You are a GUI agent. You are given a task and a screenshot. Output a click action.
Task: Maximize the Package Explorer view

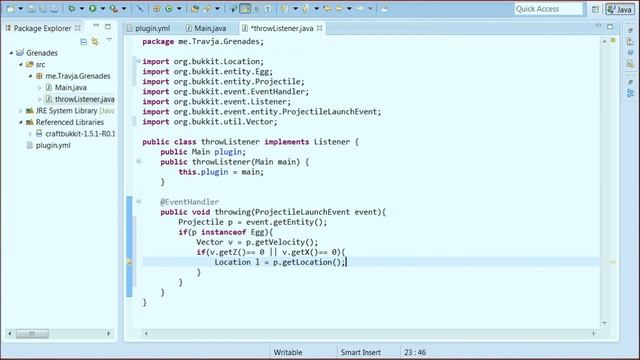click(x=108, y=27)
